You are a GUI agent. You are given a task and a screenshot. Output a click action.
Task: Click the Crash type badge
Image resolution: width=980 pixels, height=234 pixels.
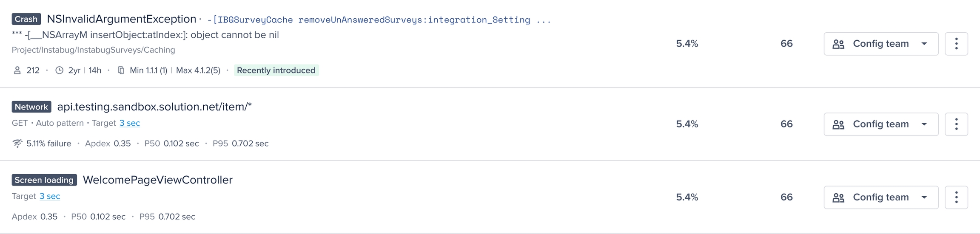click(26, 19)
